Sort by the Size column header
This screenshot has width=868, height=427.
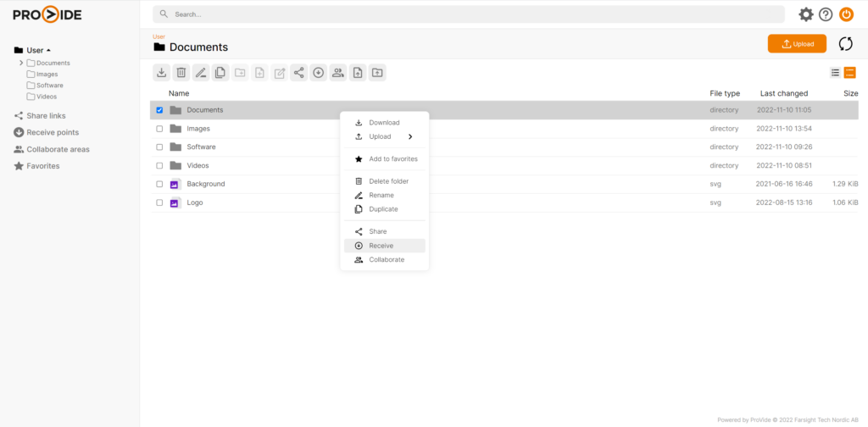coord(851,93)
